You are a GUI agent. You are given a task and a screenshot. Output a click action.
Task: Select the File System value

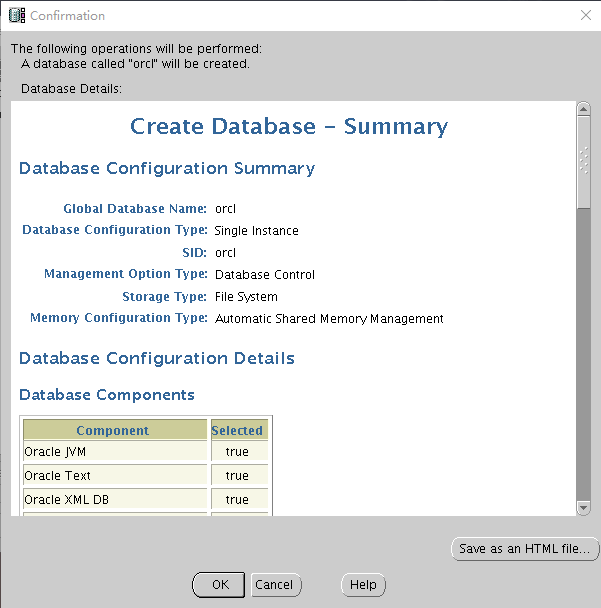tap(246, 297)
